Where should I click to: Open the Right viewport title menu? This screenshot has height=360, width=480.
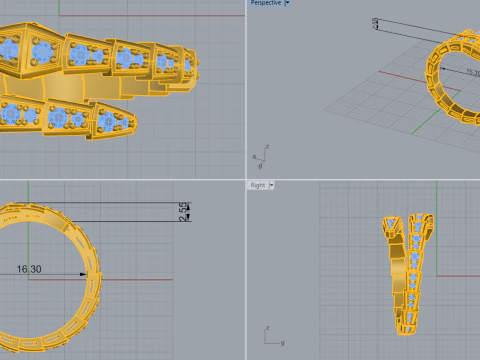tap(258, 185)
